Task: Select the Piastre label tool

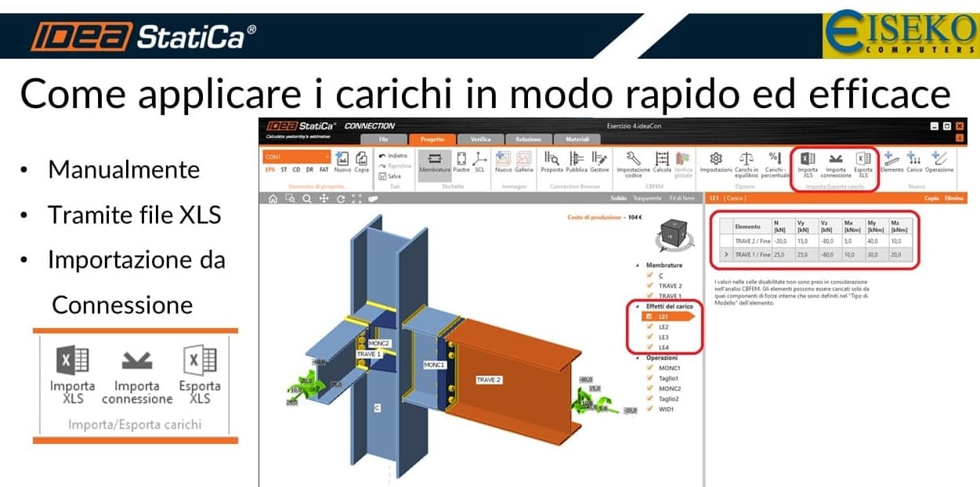Action: (x=461, y=161)
